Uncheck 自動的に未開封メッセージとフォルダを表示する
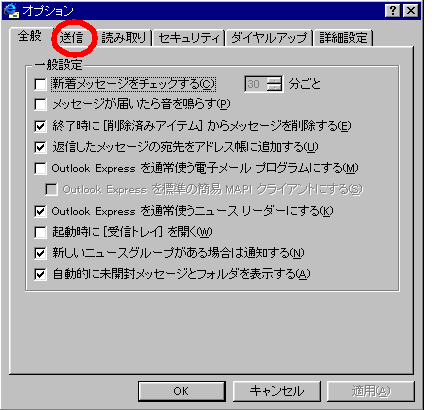 click(40, 274)
